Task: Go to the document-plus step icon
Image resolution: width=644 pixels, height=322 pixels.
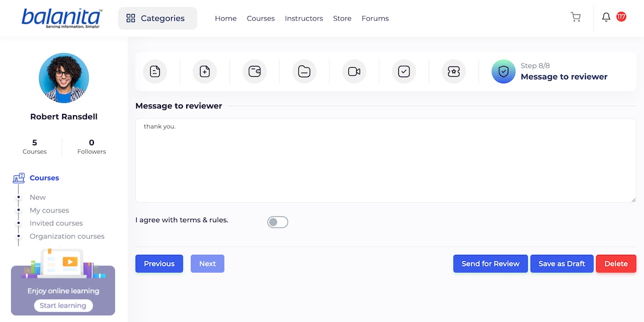Action: click(x=204, y=71)
